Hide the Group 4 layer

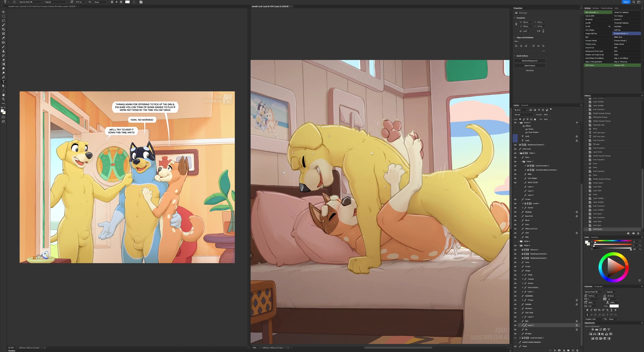coord(515,123)
